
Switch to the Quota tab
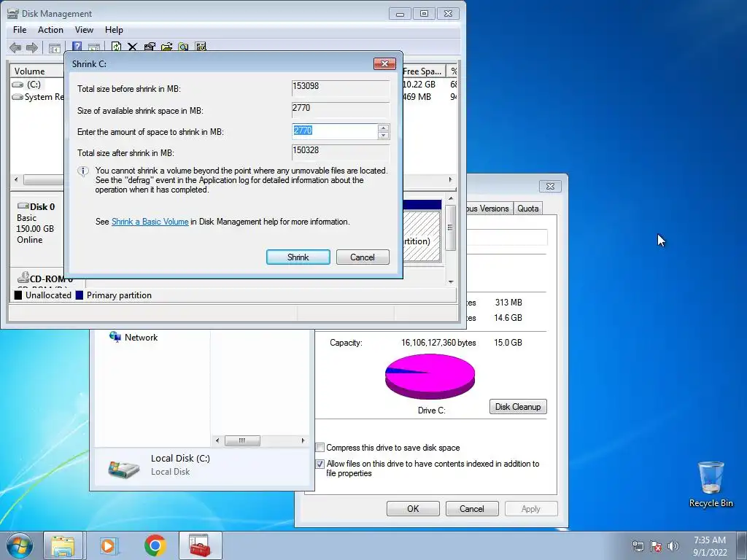pyautogui.click(x=528, y=208)
